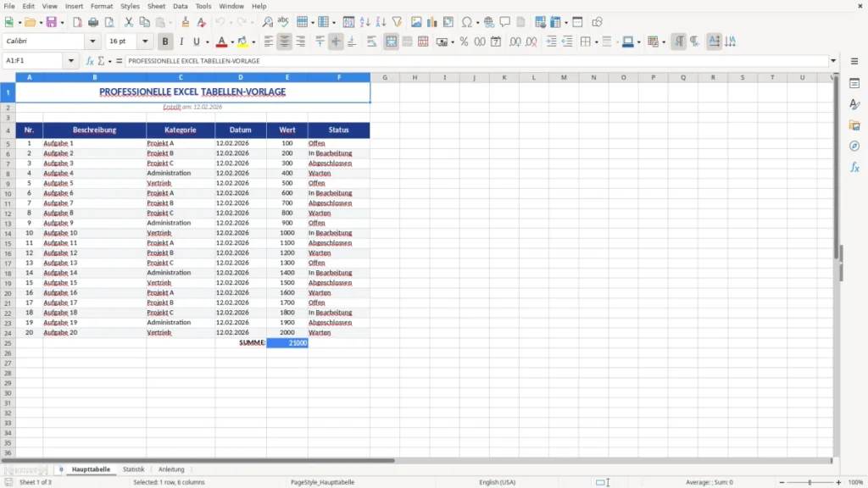Toggle Left-to-Right text direction

679,42
